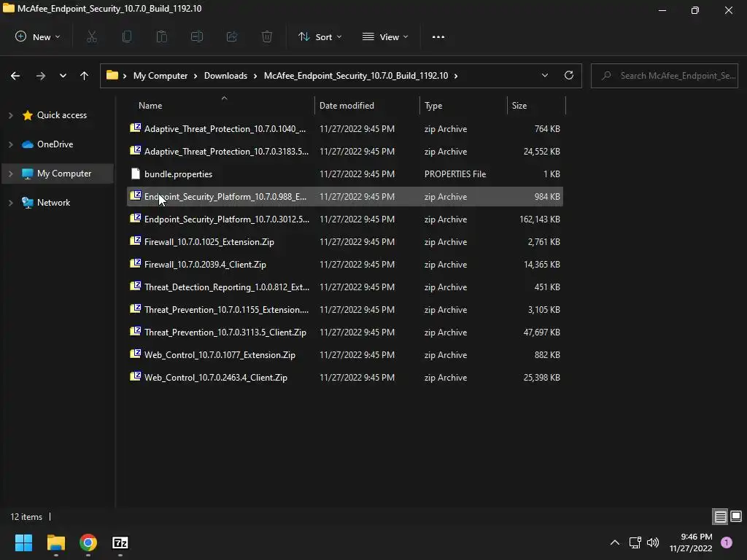Expand the address bar history dropdown
Viewport: 747px width, 560px height.
(x=544, y=75)
